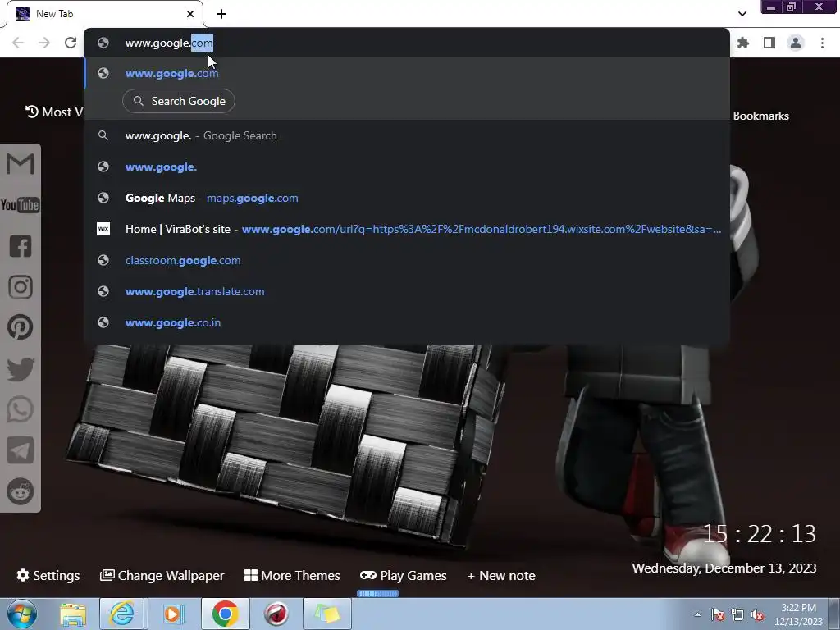Viewport: 840px width, 630px height.
Task: Open the Instagram sidebar shortcut
Action: click(x=21, y=287)
